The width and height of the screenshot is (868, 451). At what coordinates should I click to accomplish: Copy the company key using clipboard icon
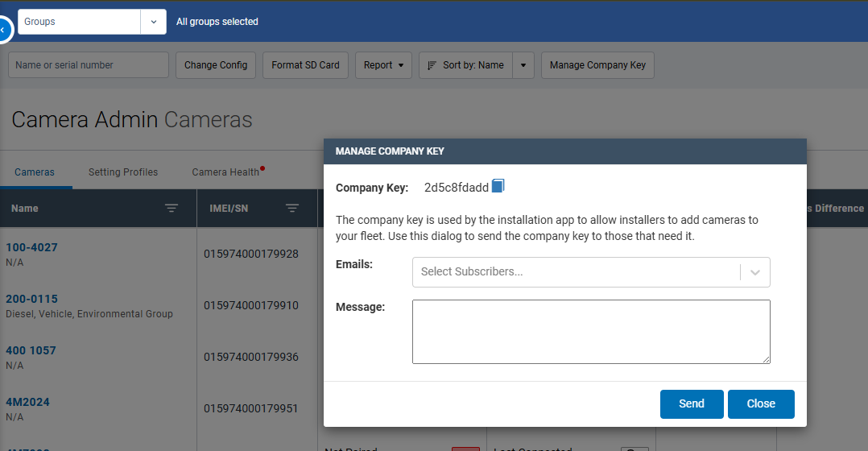pos(498,186)
